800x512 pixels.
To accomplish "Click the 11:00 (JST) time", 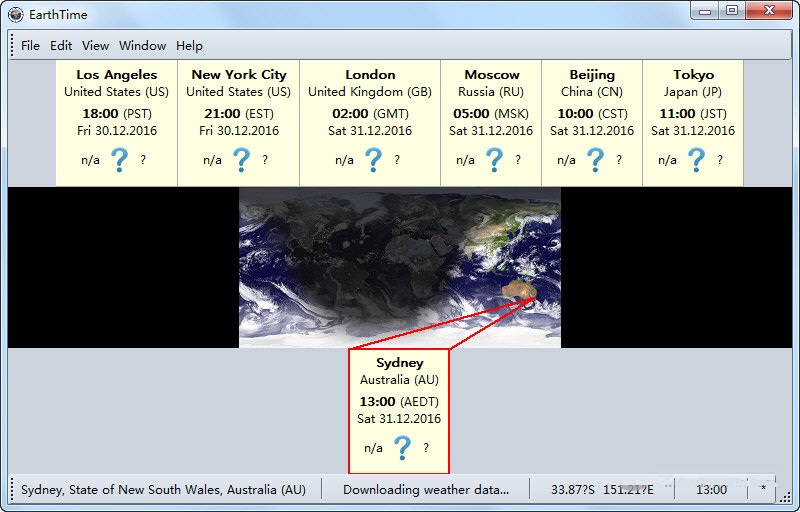I will point(693,113).
